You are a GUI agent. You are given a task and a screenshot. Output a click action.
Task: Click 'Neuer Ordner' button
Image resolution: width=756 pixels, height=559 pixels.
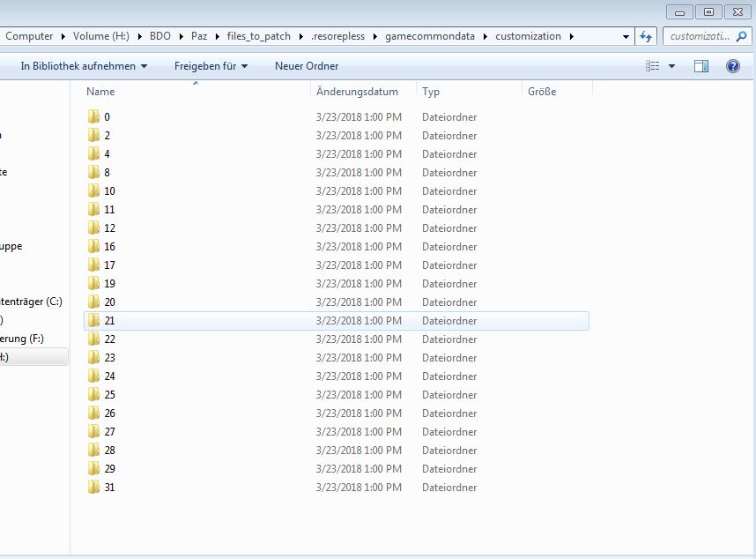click(x=307, y=66)
